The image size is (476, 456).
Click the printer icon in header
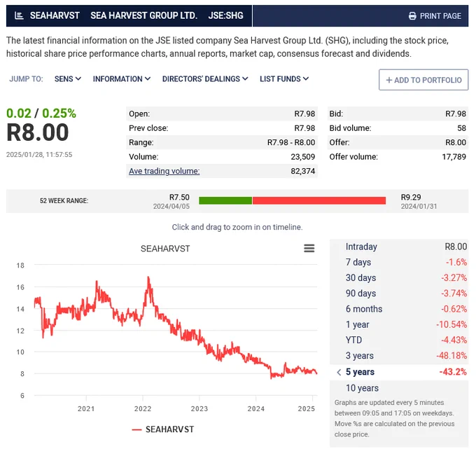tap(412, 16)
